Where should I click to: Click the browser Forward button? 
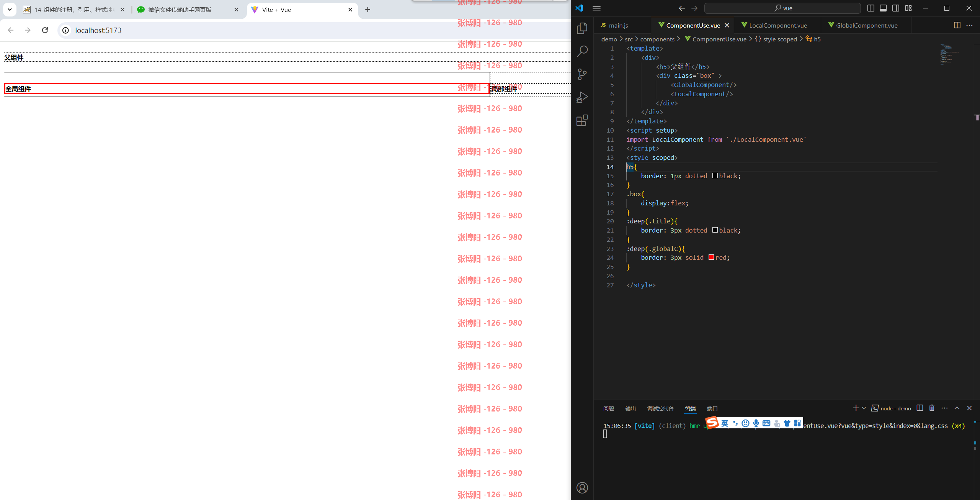tap(28, 30)
